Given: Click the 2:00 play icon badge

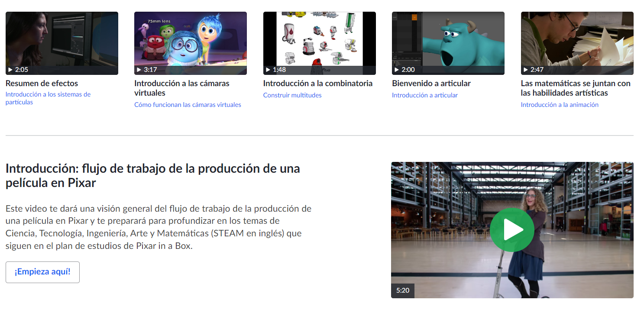Looking at the screenshot, I should click(x=405, y=70).
